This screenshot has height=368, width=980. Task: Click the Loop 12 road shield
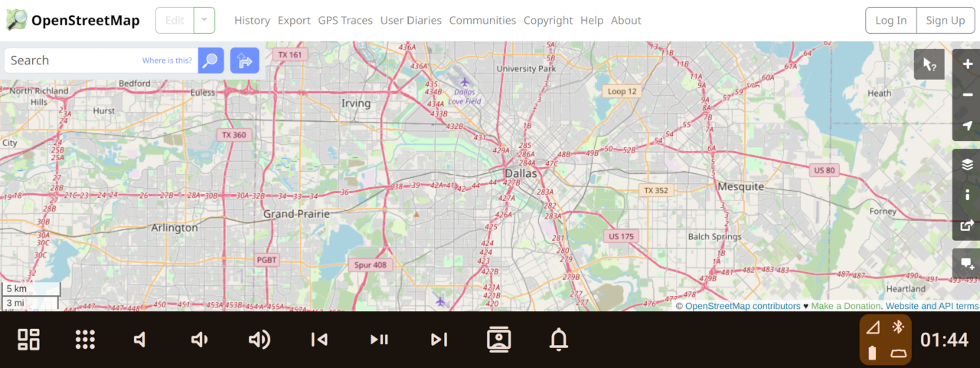[622, 91]
